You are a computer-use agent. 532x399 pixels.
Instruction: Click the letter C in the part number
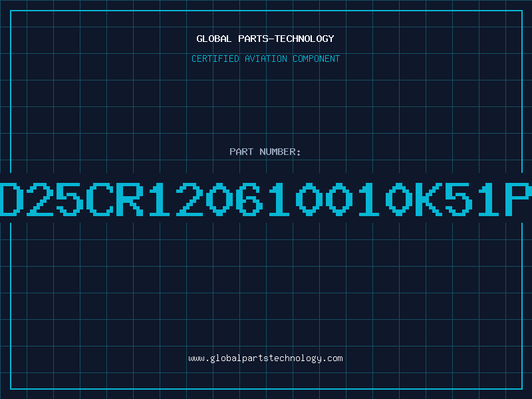(x=100, y=199)
